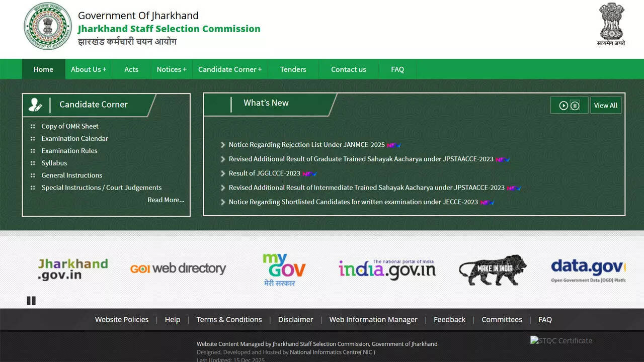The image size is (644, 362).
Task: Click the national emblem of India icon
Action: (611, 24)
